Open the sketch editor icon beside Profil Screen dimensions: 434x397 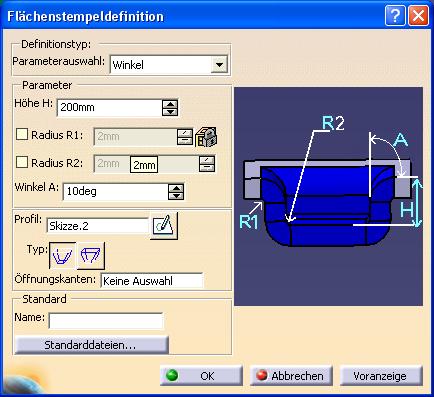click(x=164, y=226)
